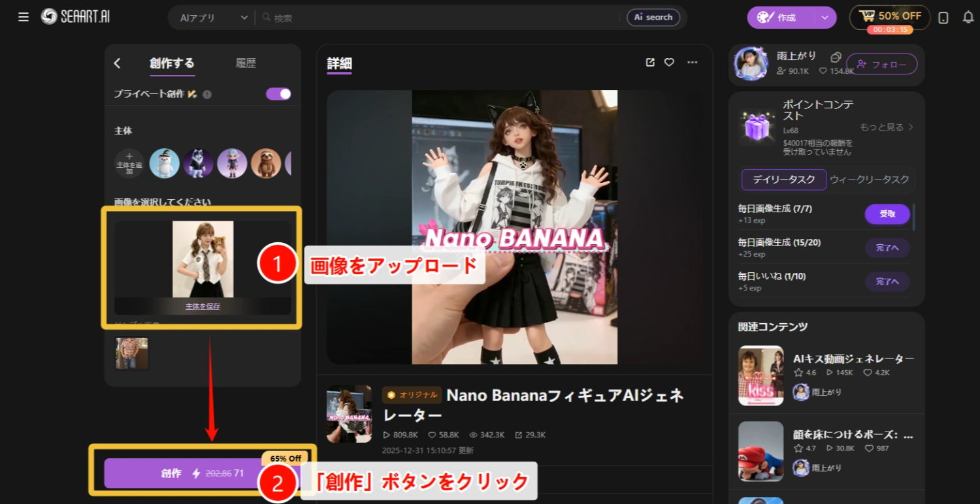Expand the もっと見る link
This screenshot has height=504, width=980.
click(x=887, y=127)
